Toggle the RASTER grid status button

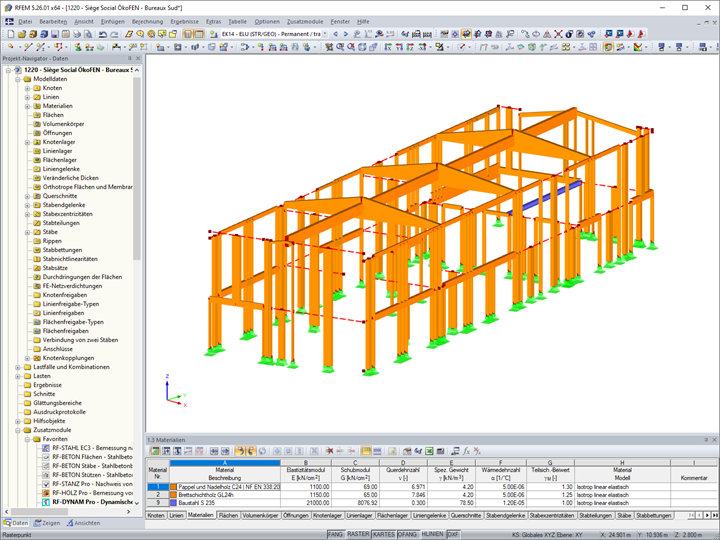[x=358, y=534]
